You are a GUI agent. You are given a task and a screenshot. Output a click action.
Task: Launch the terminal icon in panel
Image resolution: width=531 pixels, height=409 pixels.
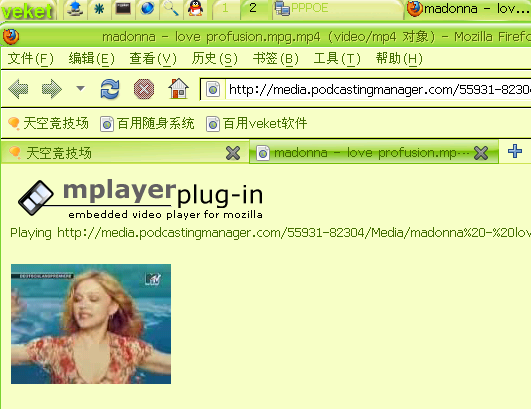point(123,9)
